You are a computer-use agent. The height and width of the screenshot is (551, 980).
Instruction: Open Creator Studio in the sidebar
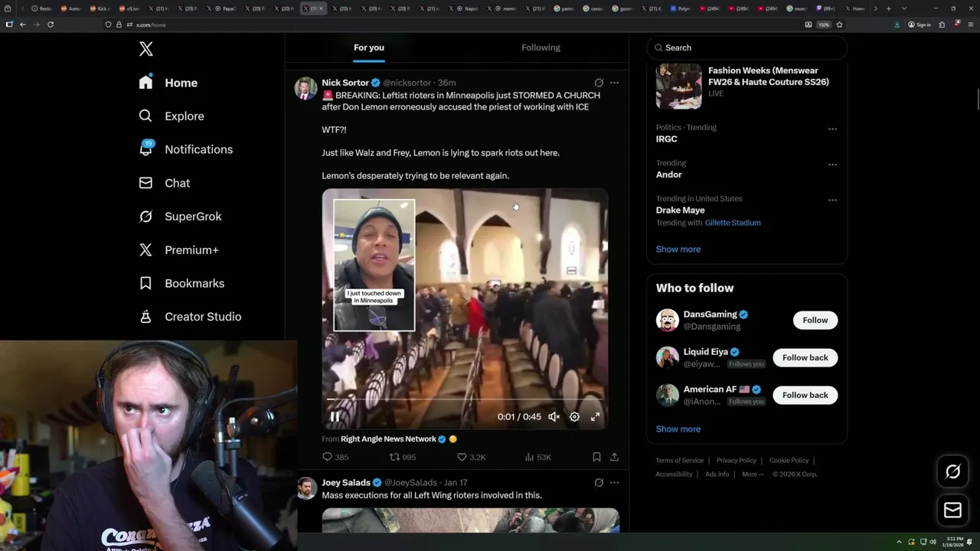point(190,316)
